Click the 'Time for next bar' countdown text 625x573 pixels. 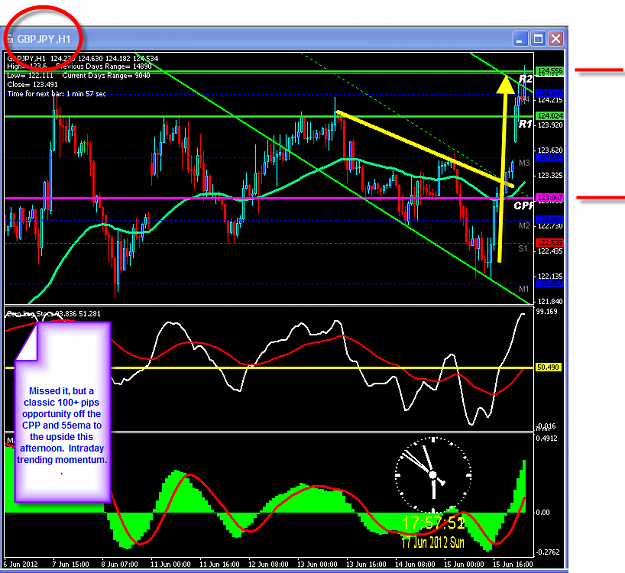(57, 94)
